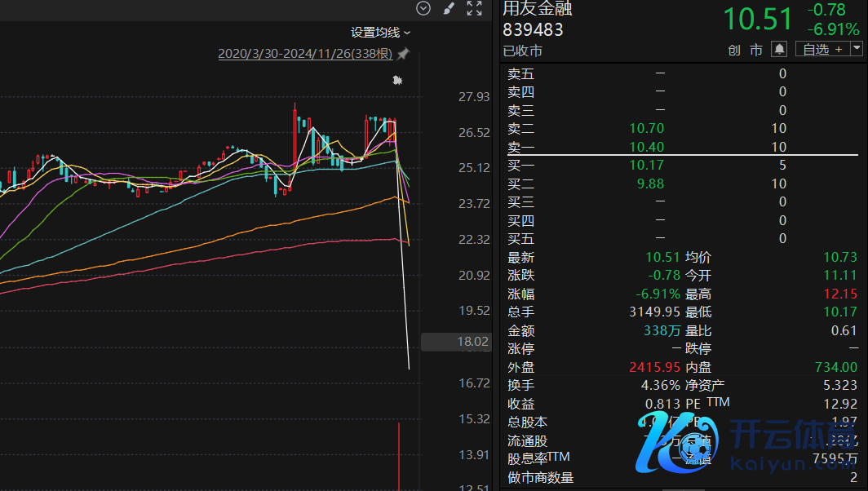This screenshot has height=491, width=868.
Task: Click the 买二 bid price 9.88
Action: [x=650, y=184]
